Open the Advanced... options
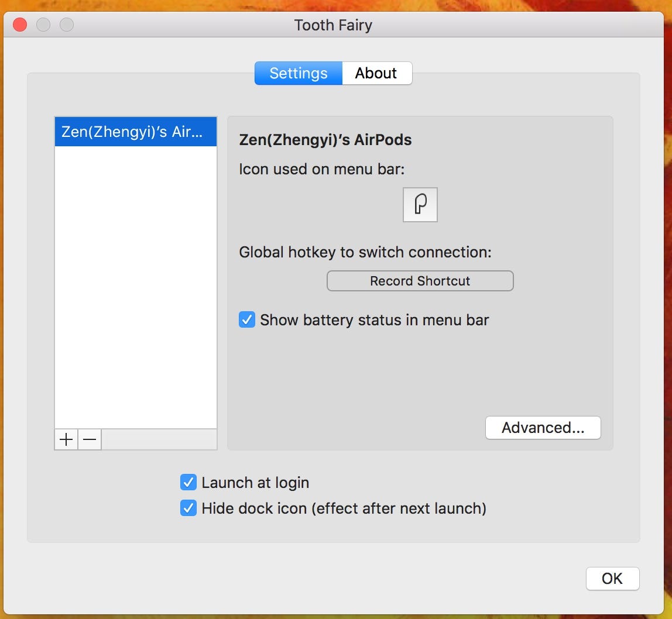The image size is (672, 619). 543,428
